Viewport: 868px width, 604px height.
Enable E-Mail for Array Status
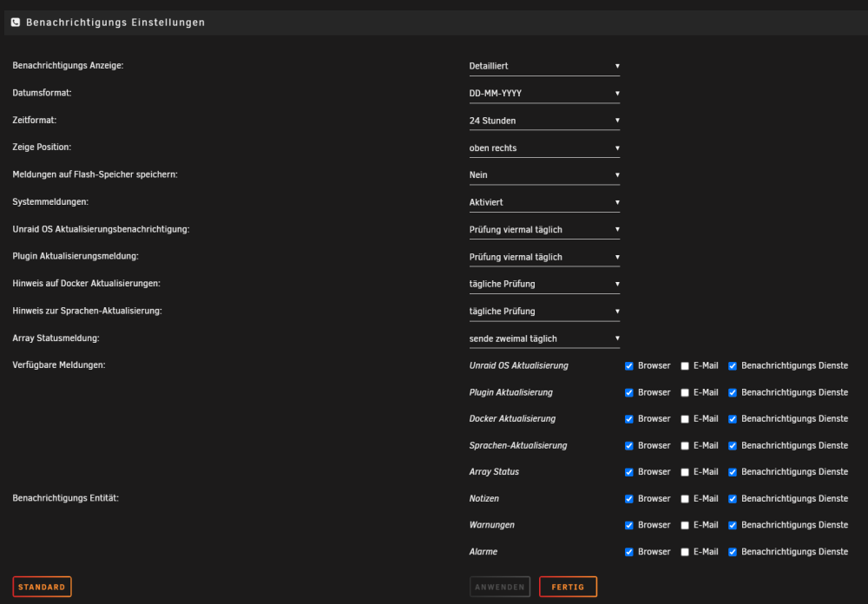pyautogui.click(x=685, y=472)
